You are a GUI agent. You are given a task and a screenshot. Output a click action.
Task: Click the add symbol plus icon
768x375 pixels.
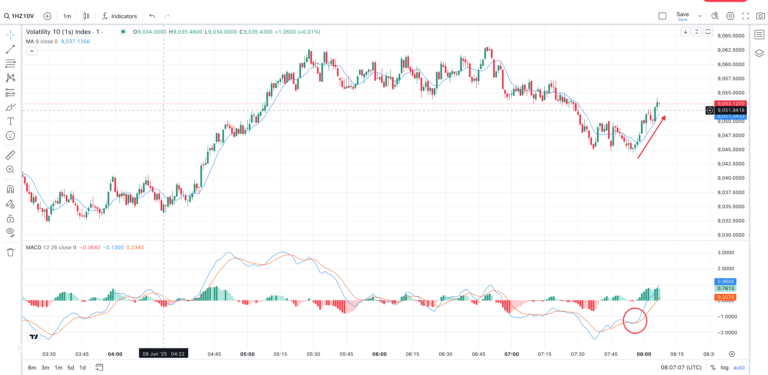pyautogui.click(x=47, y=16)
